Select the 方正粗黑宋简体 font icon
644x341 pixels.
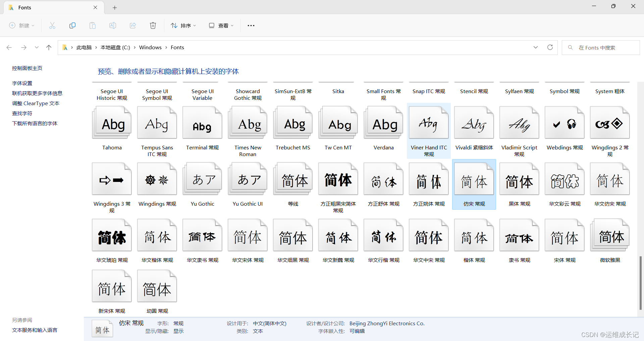pyautogui.click(x=338, y=179)
